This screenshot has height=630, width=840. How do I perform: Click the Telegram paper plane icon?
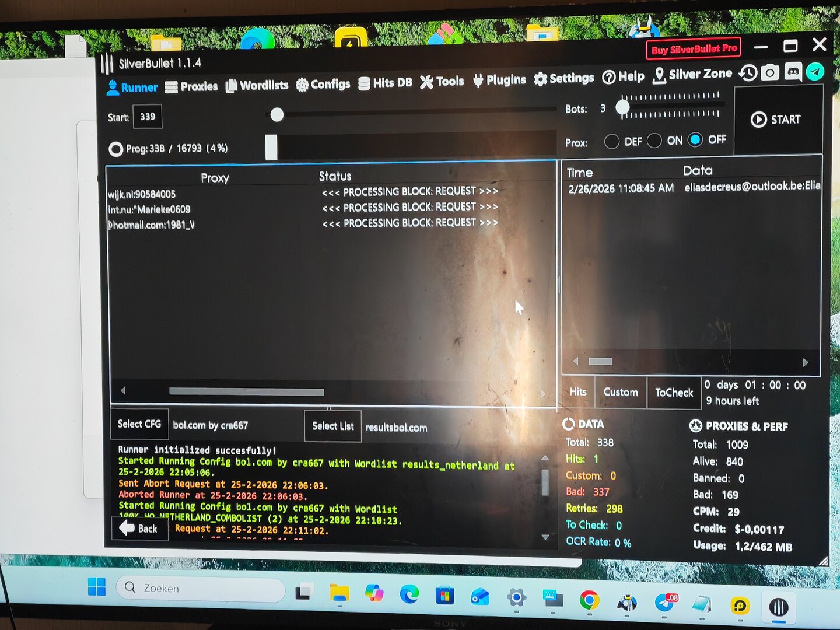pyautogui.click(x=815, y=72)
